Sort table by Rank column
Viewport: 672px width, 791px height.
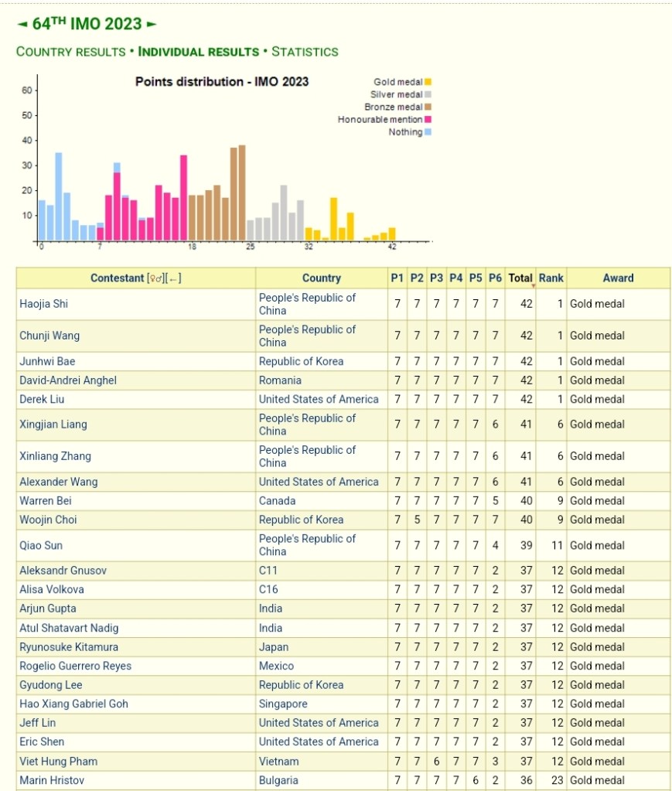pyautogui.click(x=551, y=278)
